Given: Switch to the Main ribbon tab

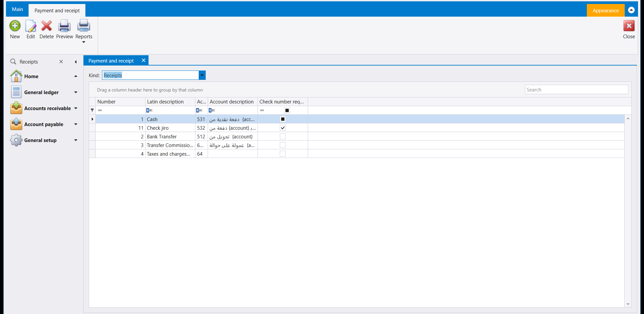Looking at the screenshot, I should 17,9.
